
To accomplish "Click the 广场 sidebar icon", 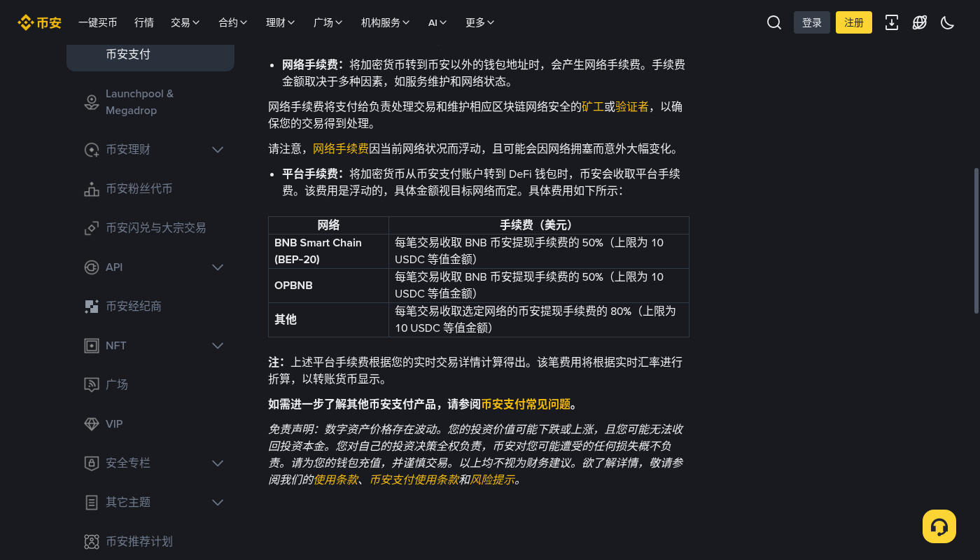I will (x=92, y=385).
